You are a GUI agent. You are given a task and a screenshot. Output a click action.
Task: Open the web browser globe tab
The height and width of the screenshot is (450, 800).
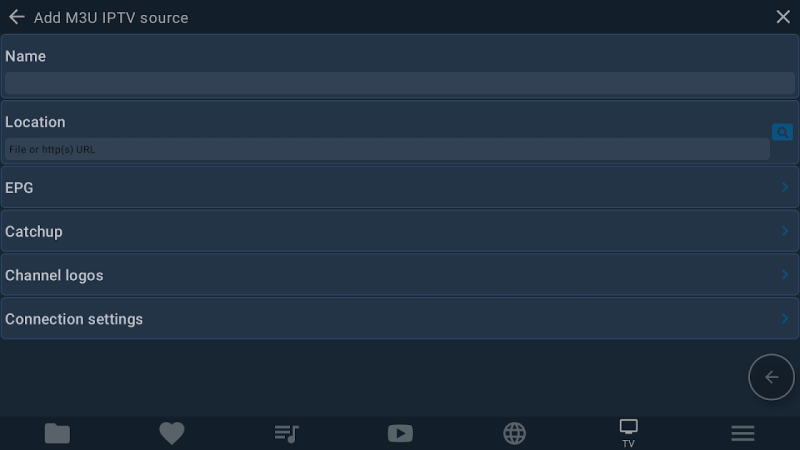click(x=514, y=434)
